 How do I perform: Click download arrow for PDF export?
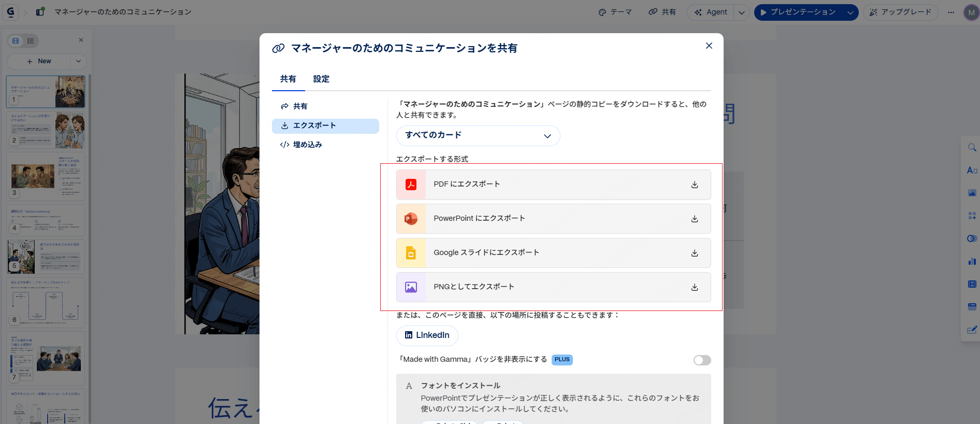click(695, 185)
